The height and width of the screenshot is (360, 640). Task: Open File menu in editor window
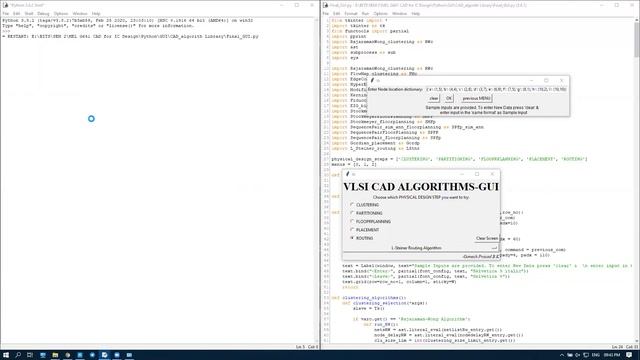coord(325,13)
